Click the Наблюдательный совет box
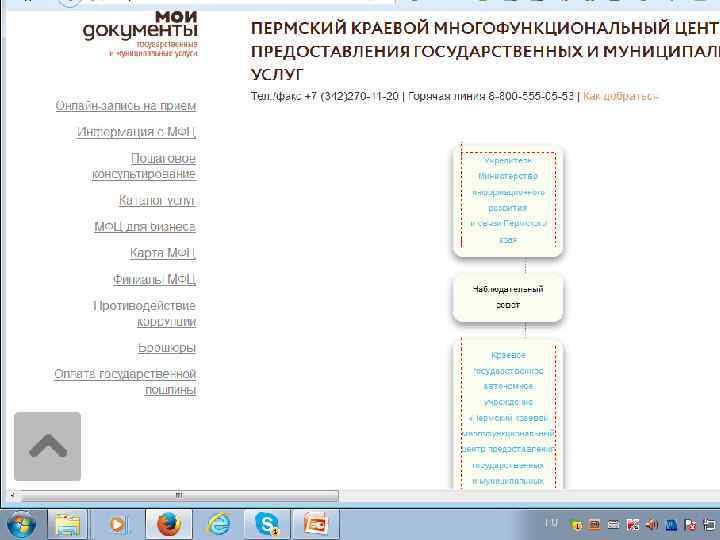The height and width of the screenshot is (540, 720). [x=508, y=297]
